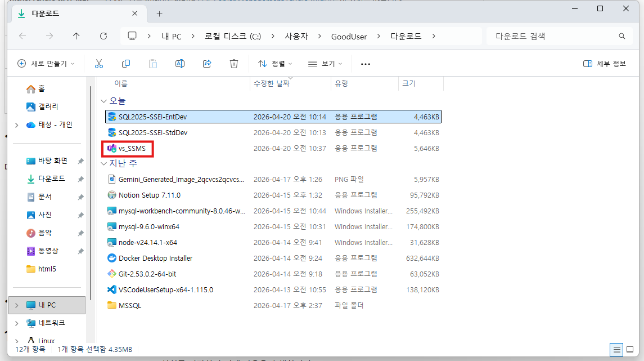Select the node-v24.14.1-x64 installer icon
The image size is (644, 361).
[x=112, y=243]
